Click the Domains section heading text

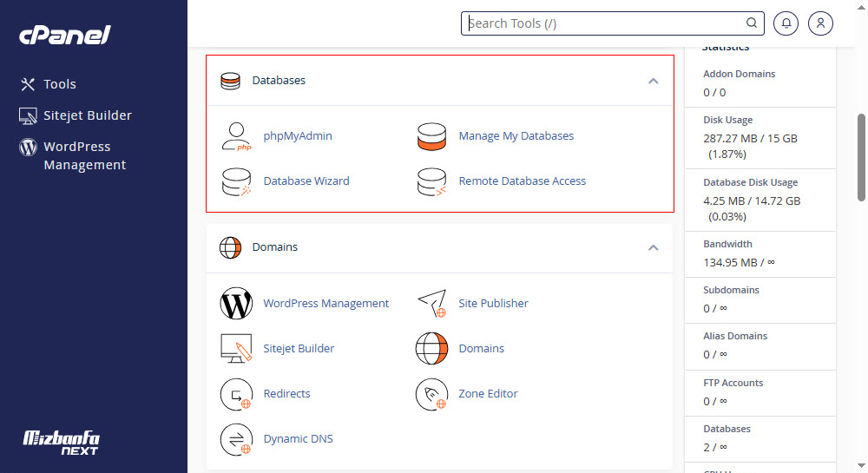coord(274,246)
